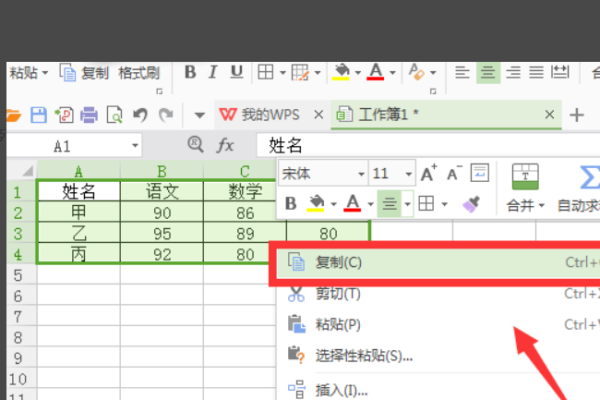The image size is (600, 400).
Task: Click the AutoSum sigma icon
Action: (x=589, y=177)
